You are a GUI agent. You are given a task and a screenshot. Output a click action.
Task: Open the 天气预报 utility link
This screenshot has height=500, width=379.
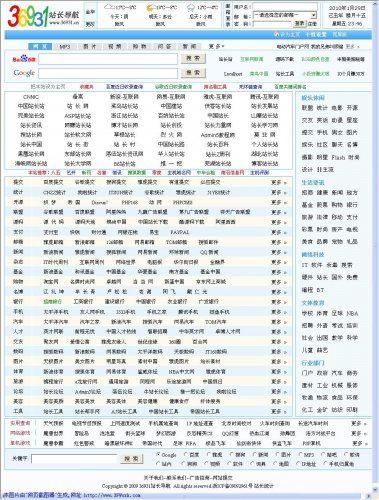53,423
